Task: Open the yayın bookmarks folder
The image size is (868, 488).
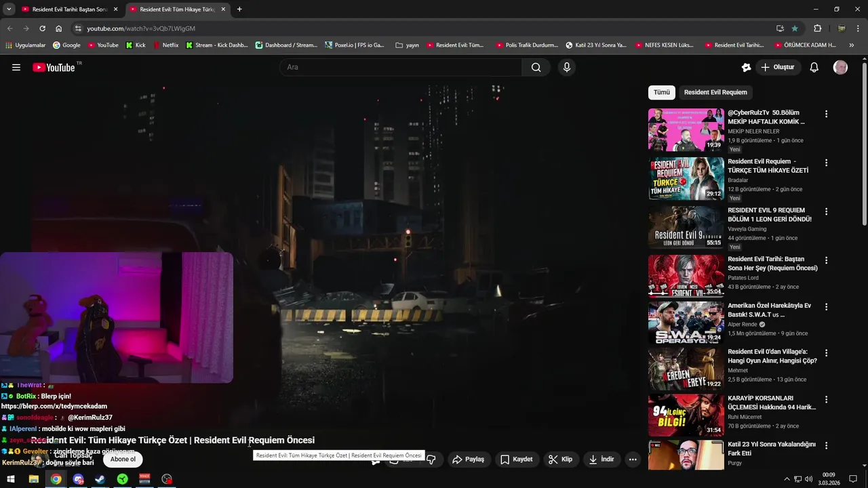Action: (408, 45)
